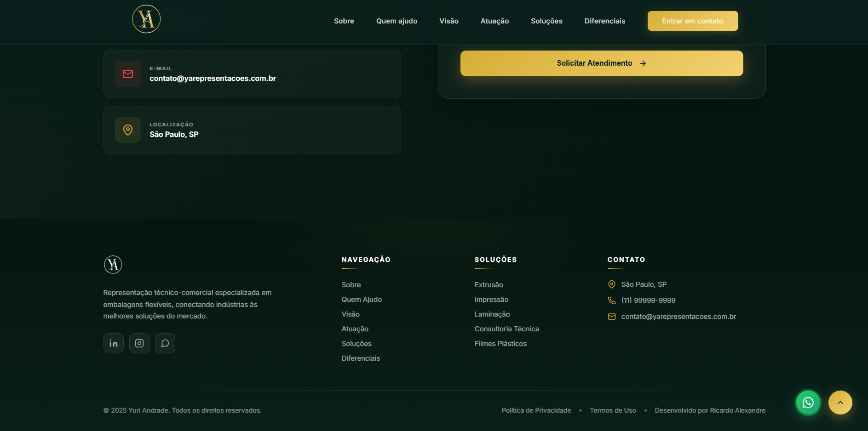Follow the Consultoria Técnica footer link
868x431 pixels.
tap(506, 329)
